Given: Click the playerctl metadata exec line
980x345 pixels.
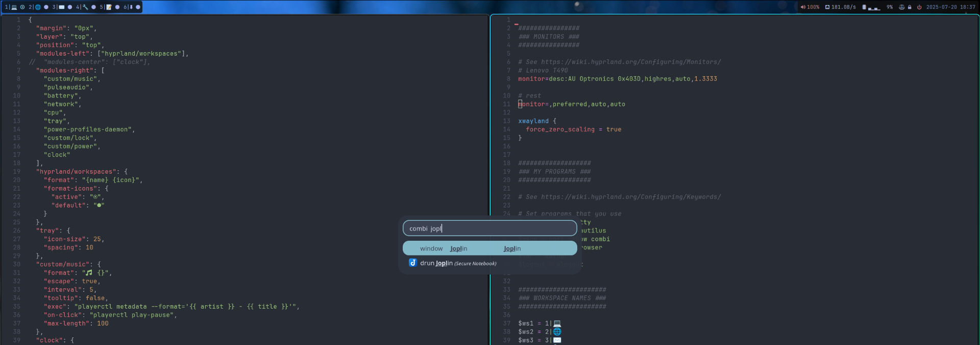Looking at the screenshot, I should (x=171, y=307).
